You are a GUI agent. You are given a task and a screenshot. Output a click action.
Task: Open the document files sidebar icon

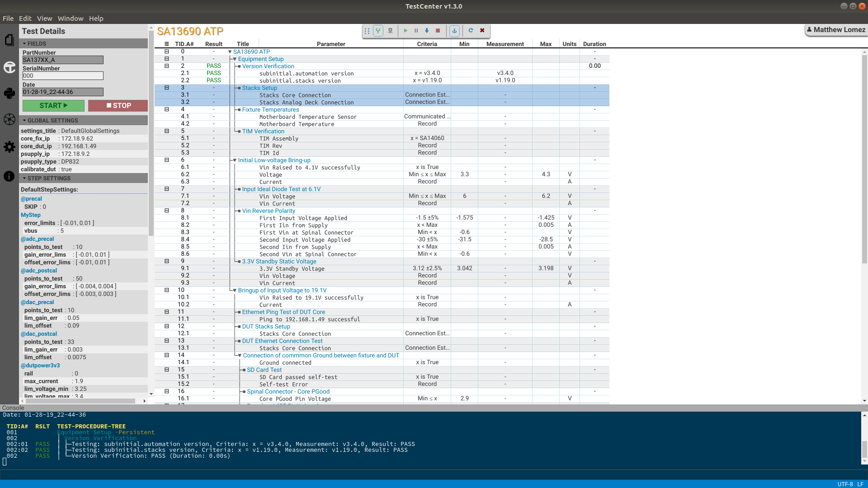click(x=9, y=40)
